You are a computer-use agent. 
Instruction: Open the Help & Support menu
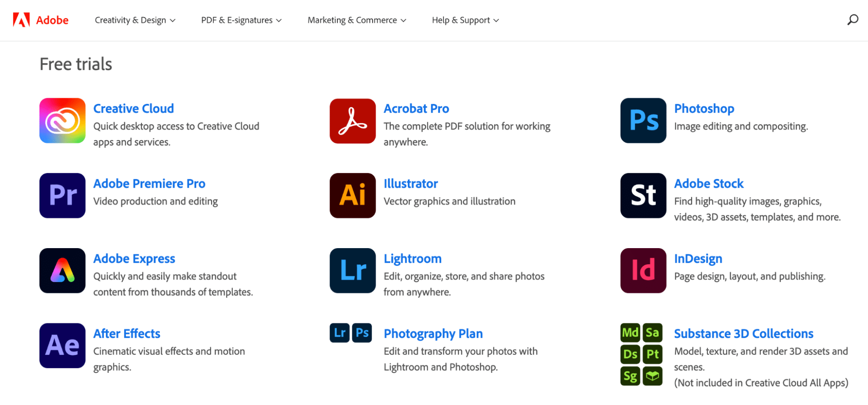point(465,20)
